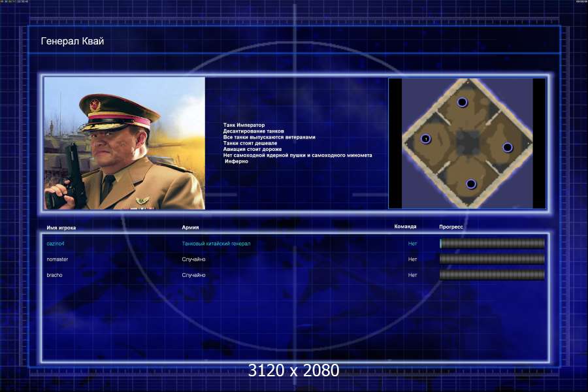Click 'Все танки выпускаются ветеранами' line
The image size is (588, 392).
(269, 137)
